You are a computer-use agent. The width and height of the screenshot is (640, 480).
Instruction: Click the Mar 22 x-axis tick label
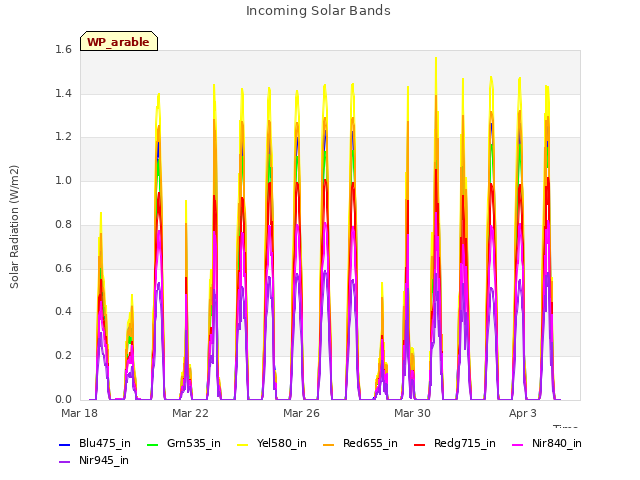(x=190, y=413)
